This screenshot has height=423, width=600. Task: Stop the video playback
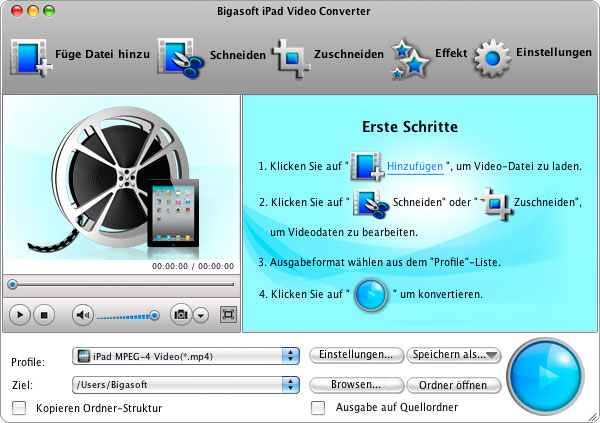pos(44,315)
